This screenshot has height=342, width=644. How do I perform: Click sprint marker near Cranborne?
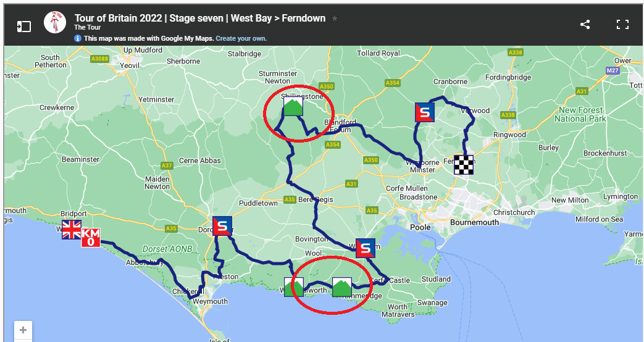(x=425, y=112)
